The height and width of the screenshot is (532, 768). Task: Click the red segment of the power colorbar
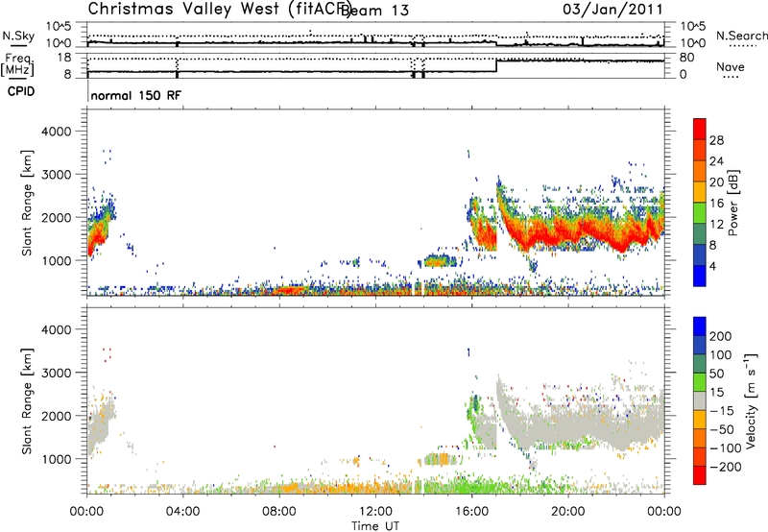click(x=700, y=130)
